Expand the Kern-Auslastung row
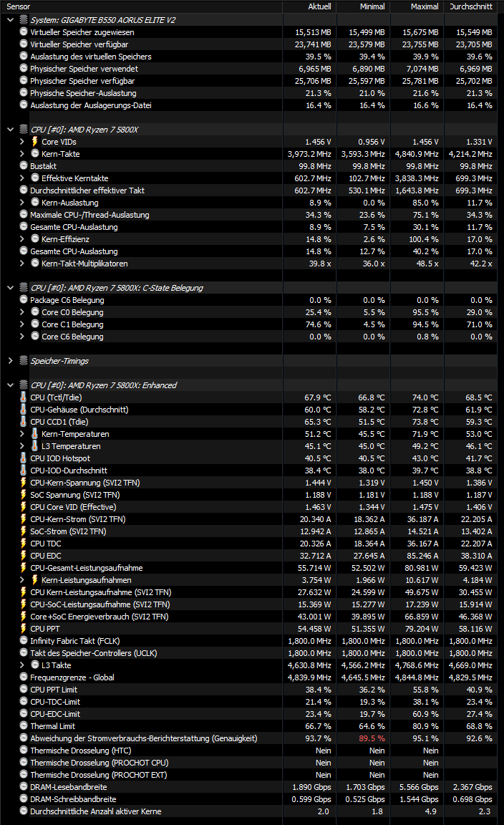Screen dimensions: 504x825 (22, 203)
